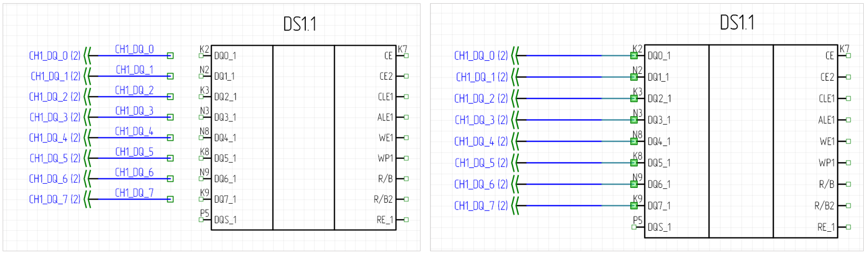Screen dimensions: 868x256
Task: Click the ALE1 pin end in the unconnected schematic
Action: [x=406, y=117]
